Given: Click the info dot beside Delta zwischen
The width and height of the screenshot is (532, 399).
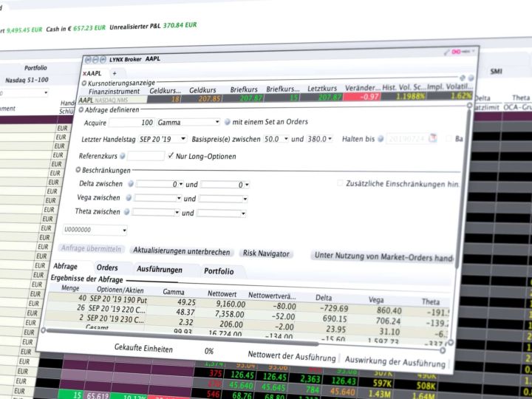Looking at the screenshot, I should tap(130, 183).
